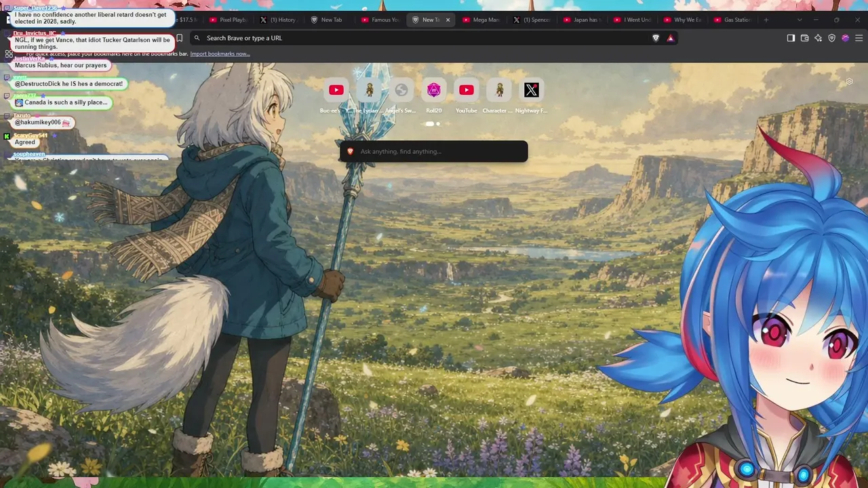The height and width of the screenshot is (488, 868).
Task: Open the Brave hamburger main menu
Action: coord(859,38)
